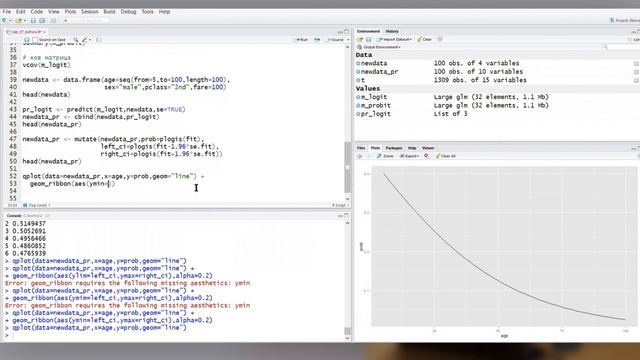Open the Code menu
This screenshot has width=640, height=360.
[x=37, y=12]
